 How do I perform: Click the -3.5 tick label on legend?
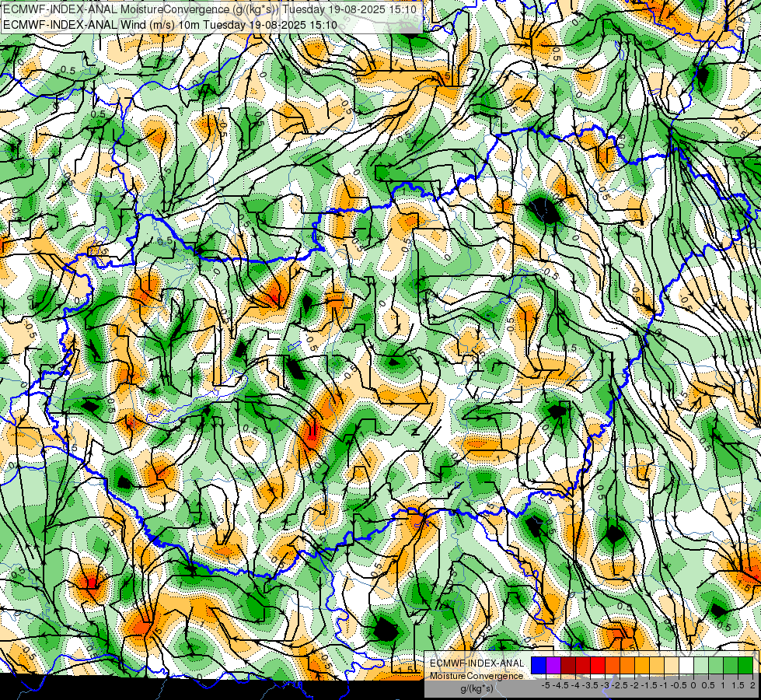click(x=592, y=685)
